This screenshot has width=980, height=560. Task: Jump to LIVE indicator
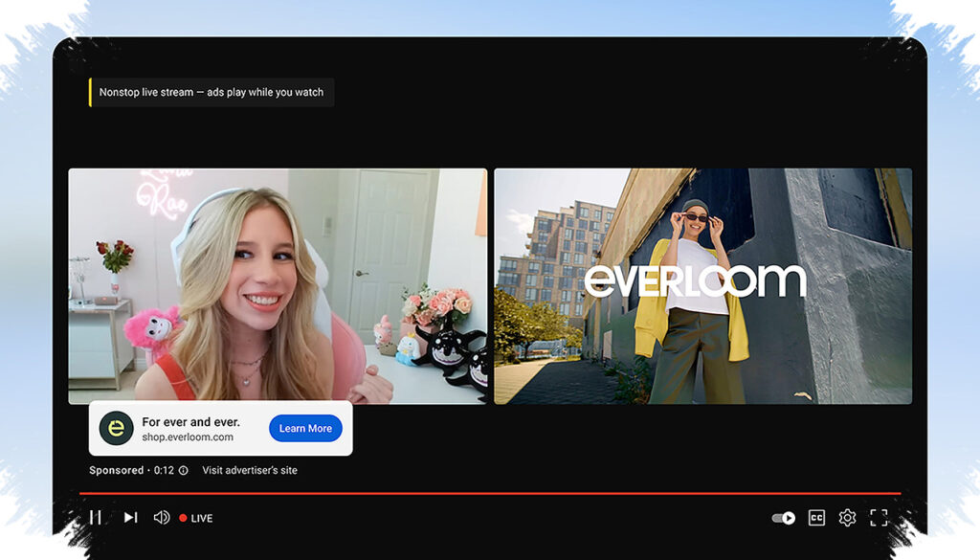(196, 518)
